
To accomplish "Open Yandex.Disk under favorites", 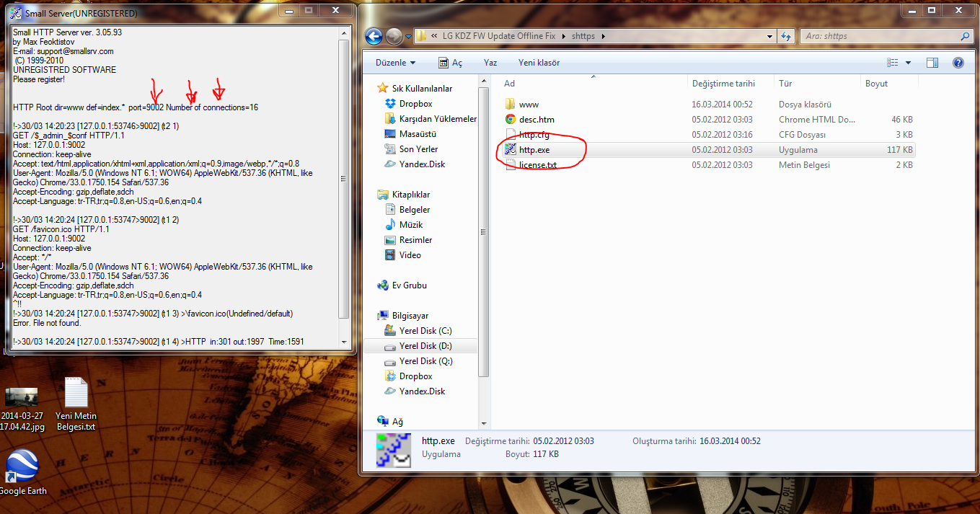I will coord(422,164).
